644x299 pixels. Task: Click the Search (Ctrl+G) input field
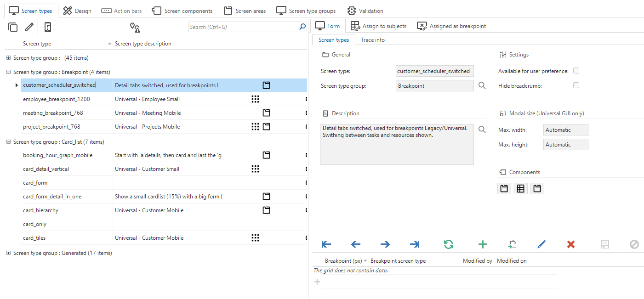pyautogui.click(x=243, y=27)
